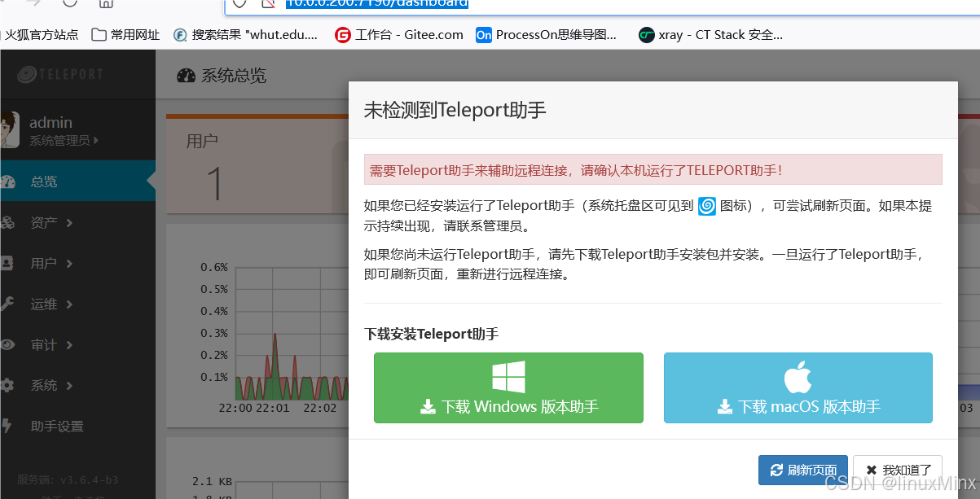The height and width of the screenshot is (499, 980).
Task: Focus the browser address bar with dashboard URL
Action: coord(603,4)
